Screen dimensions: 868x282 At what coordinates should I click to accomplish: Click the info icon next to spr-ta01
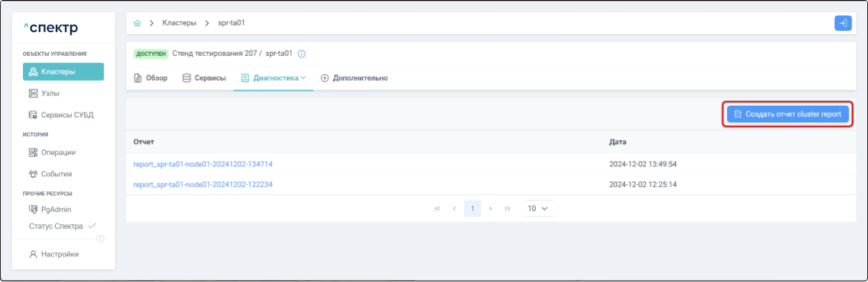pyautogui.click(x=302, y=54)
